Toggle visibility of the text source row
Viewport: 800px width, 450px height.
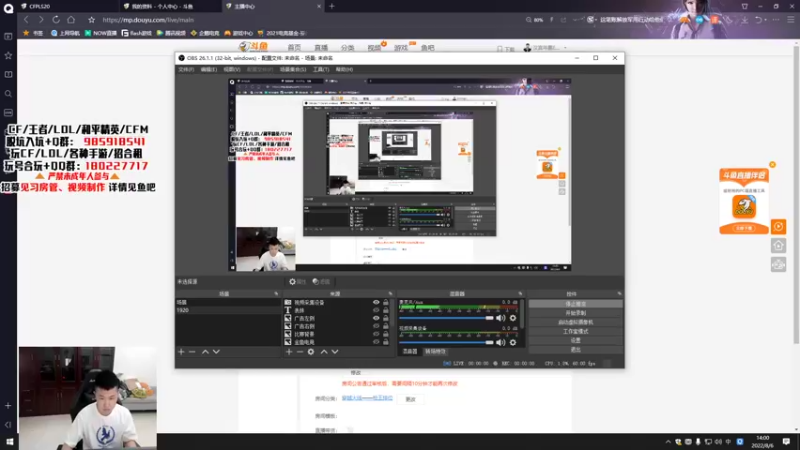tap(376, 310)
